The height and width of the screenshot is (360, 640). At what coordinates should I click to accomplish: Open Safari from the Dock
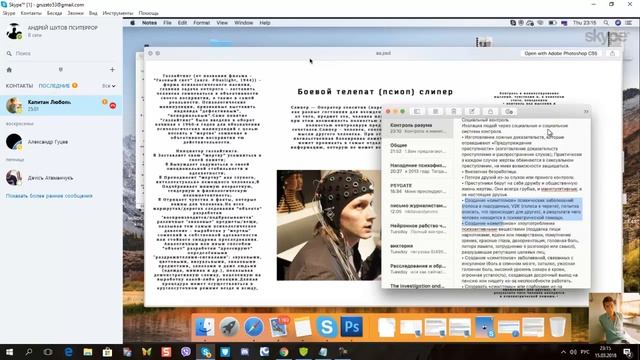click(253, 327)
